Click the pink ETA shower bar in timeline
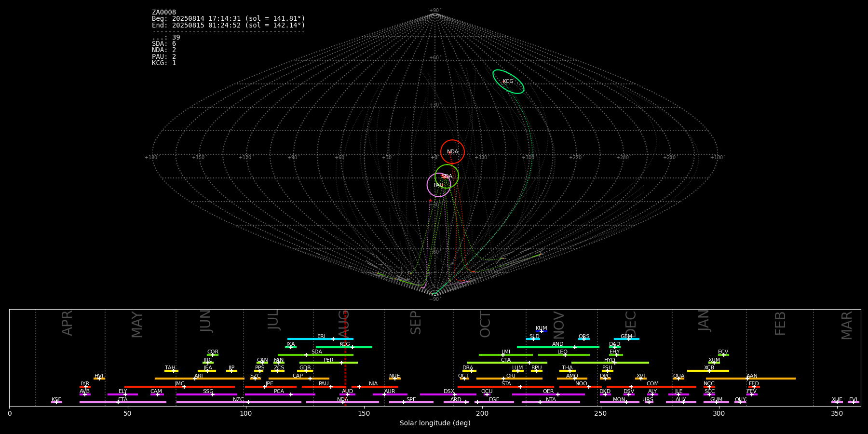868x434 pixels. 123,402
